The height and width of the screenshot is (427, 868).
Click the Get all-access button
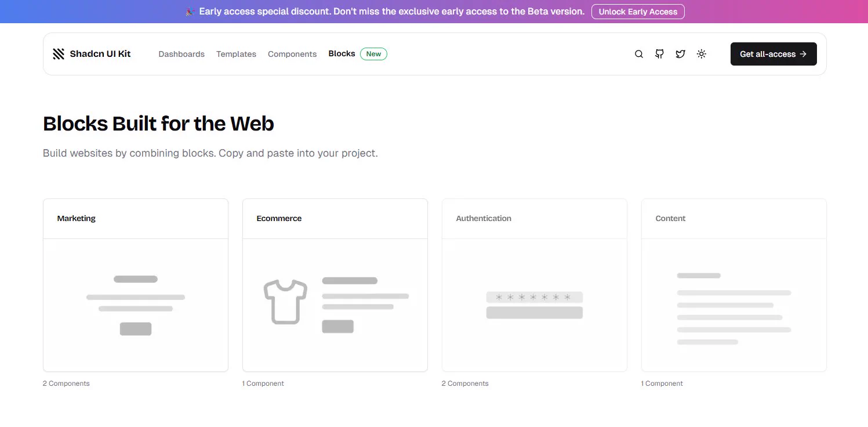(773, 54)
